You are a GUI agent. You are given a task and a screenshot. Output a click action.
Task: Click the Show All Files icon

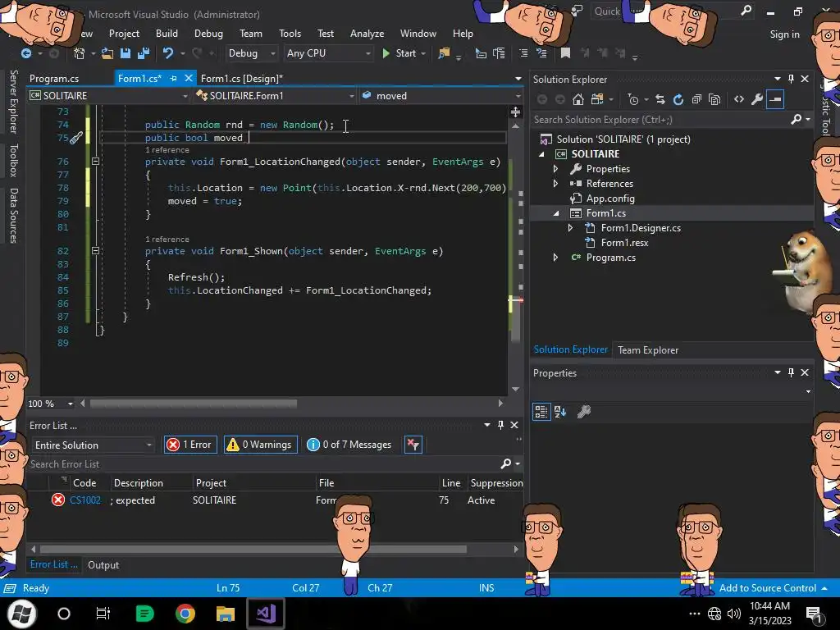click(x=714, y=99)
